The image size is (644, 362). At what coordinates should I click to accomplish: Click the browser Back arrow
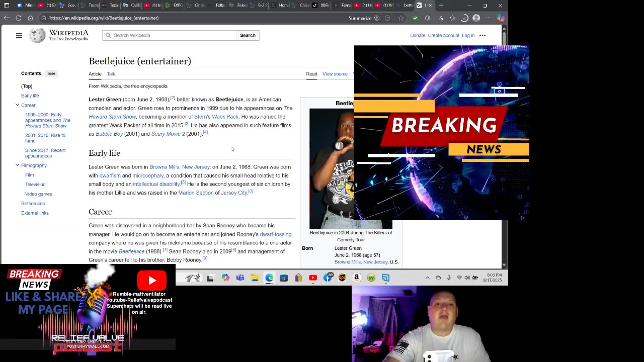click(7, 18)
